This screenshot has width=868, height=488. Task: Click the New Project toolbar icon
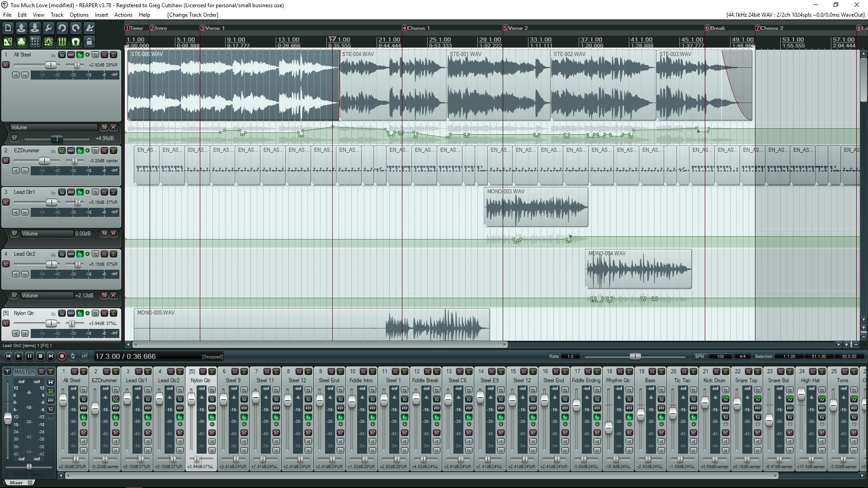click(x=8, y=28)
